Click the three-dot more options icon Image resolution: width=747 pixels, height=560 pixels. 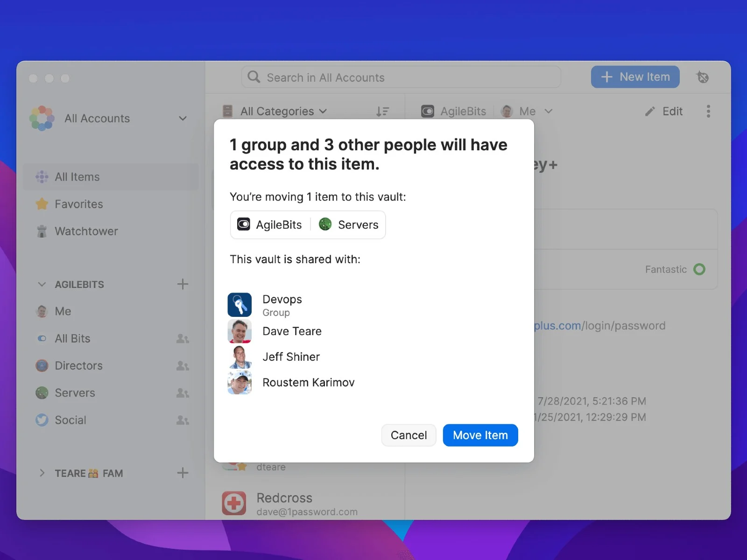click(708, 112)
